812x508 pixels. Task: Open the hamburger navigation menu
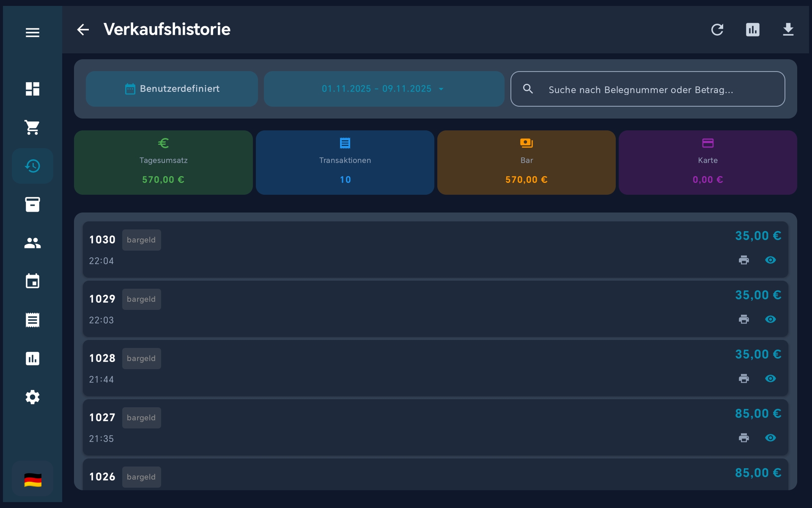[33, 32]
